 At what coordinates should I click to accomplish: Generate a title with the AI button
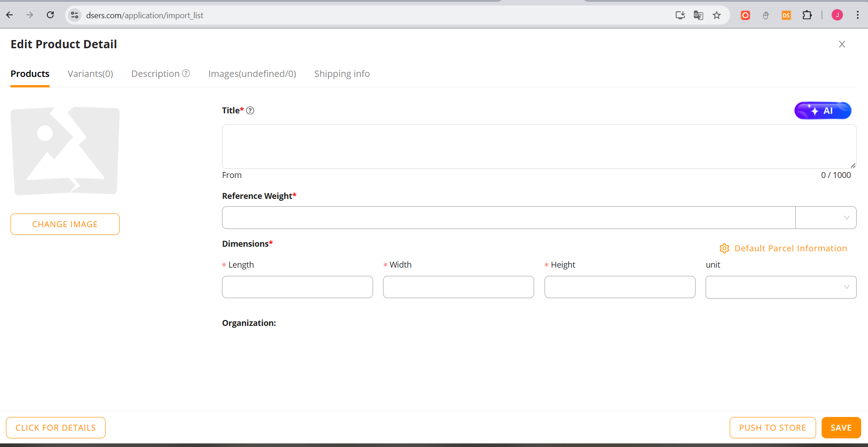823,111
